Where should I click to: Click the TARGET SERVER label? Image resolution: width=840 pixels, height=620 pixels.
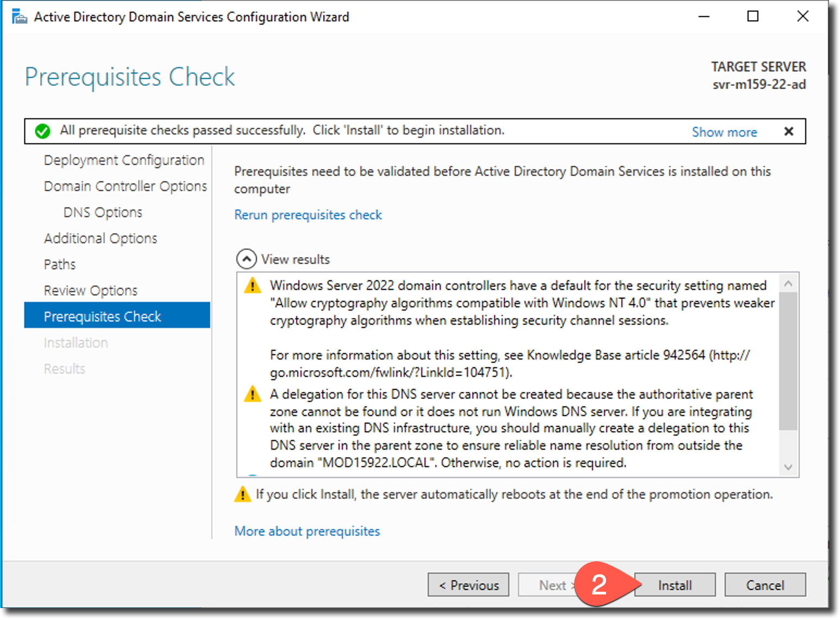pos(758,67)
